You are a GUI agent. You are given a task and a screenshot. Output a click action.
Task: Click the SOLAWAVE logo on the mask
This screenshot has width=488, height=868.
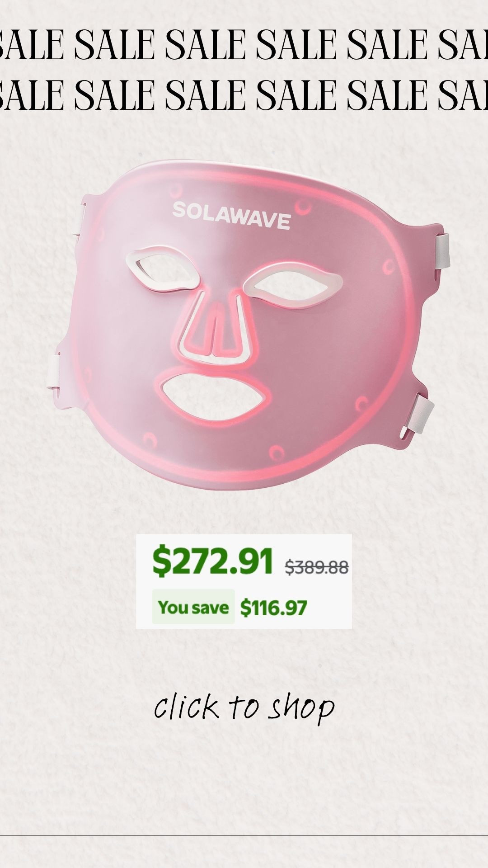click(x=231, y=215)
